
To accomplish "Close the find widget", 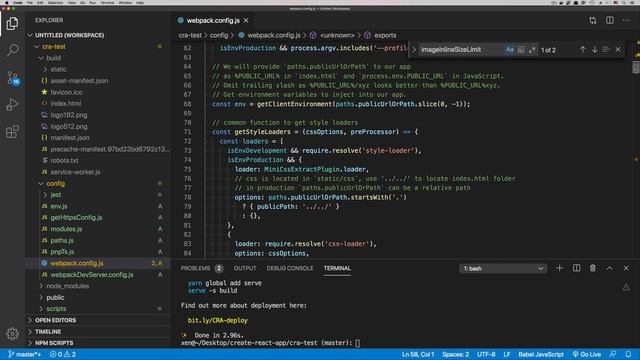I will click(618, 49).
